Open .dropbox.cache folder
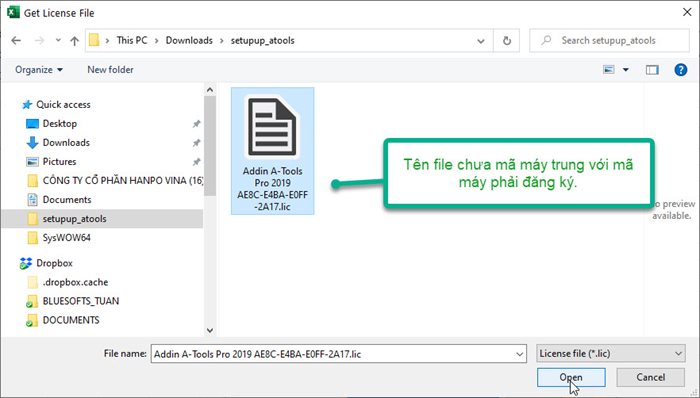Image resolution: width=700 pixels, height=398 pixels. [75, 282]
